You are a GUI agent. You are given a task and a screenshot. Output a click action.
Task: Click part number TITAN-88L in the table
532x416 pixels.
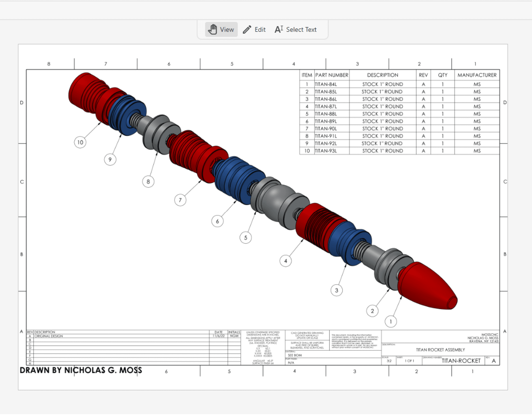[x=326, y=114]
